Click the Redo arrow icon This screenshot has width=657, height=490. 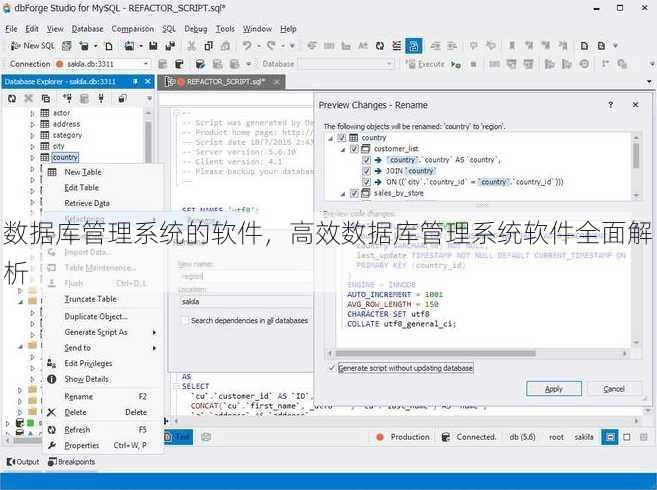pos(272,45)
